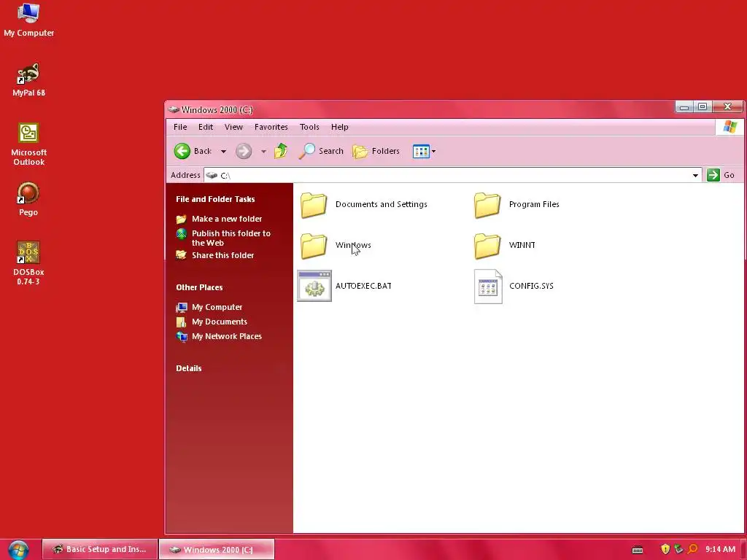Open the Start button orb
The width and height of the screenshot is (747, 560).
click(x=18, y=550)
